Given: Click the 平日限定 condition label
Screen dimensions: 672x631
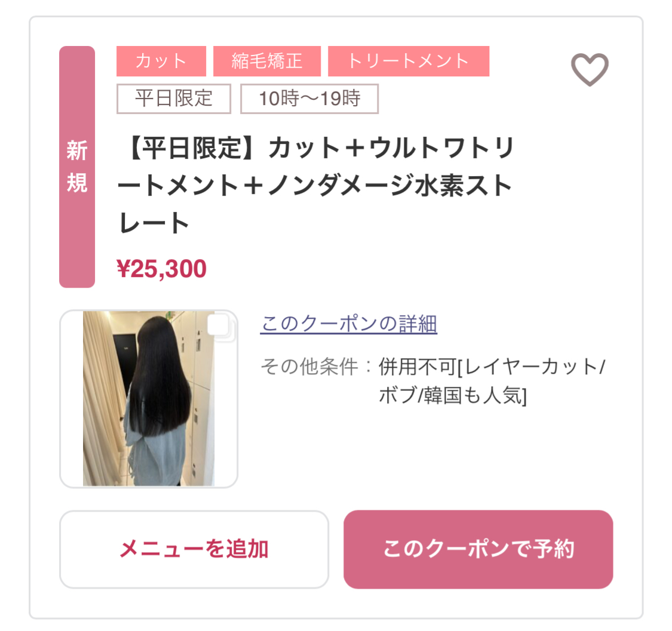Looking at the screenshot, I should coord(174,99).
